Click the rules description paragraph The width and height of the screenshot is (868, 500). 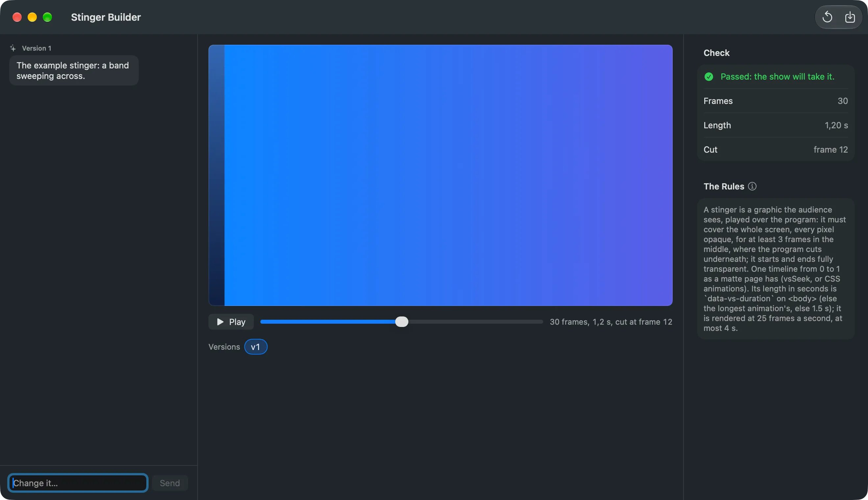coord(775,269)
